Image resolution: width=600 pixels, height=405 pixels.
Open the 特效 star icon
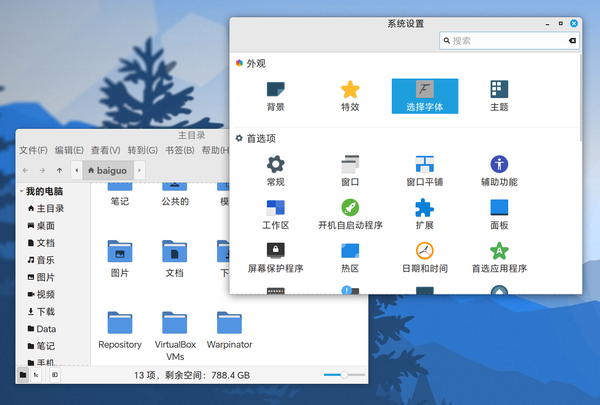[x=350, y=96]
